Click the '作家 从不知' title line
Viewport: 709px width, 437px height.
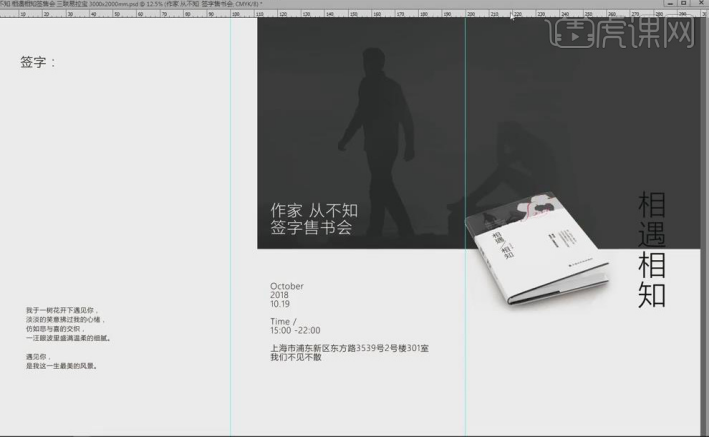click(x=313, y=211)
